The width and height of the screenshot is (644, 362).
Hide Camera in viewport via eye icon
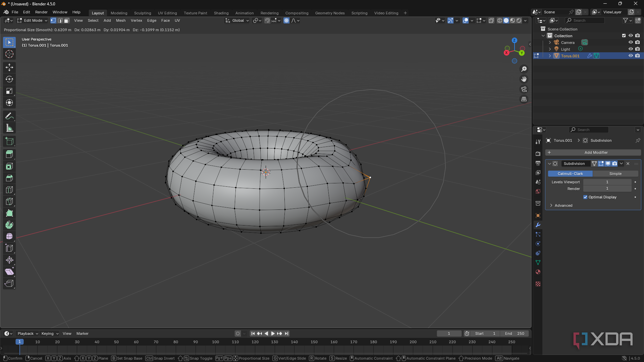pos(631,42)
